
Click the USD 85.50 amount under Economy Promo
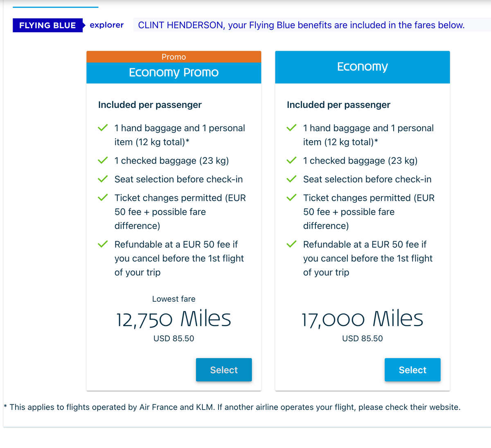click(173, 338)
